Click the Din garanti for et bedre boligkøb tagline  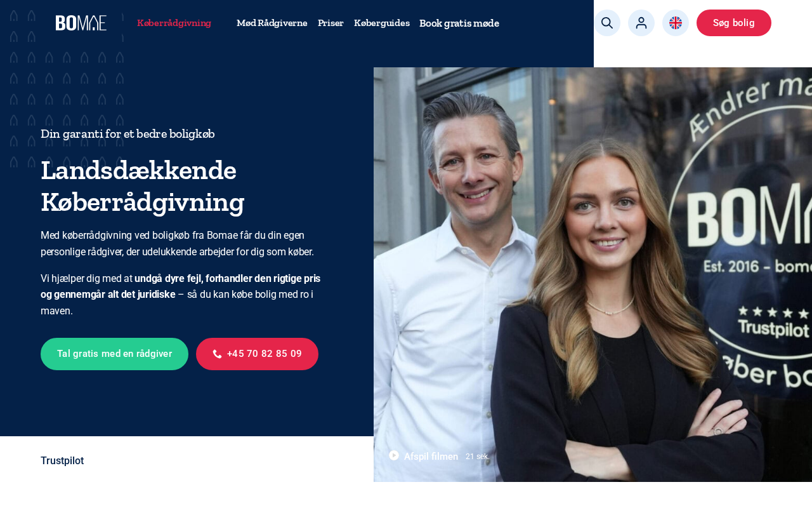[128, 134]
